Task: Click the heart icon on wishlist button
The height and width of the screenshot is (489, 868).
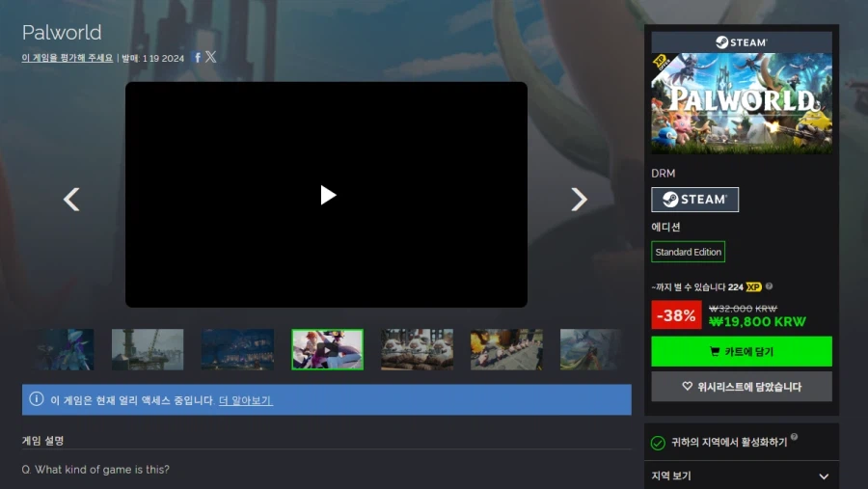Action: pos(687,386)
